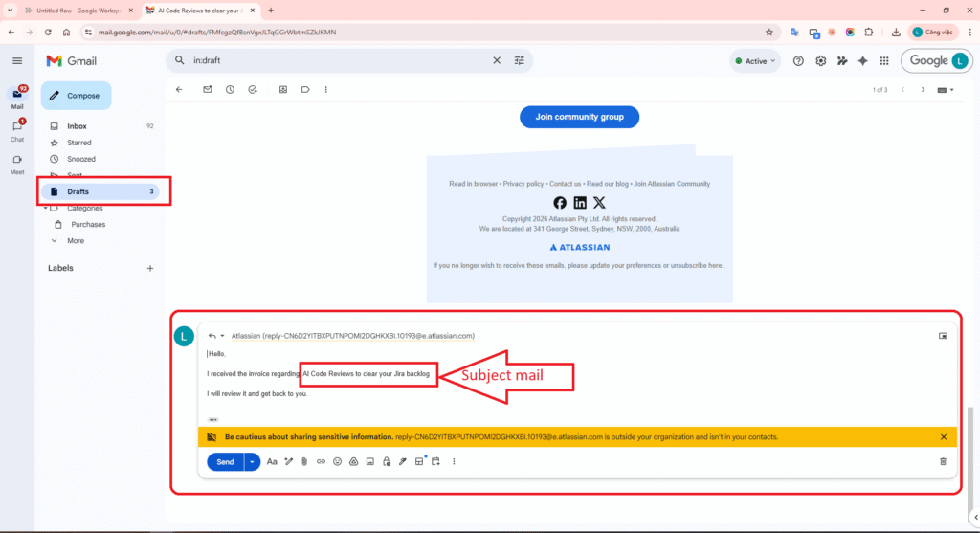The image size is (980, 533).
Task: Insert an emoji in the reply
Action: tap(337, 461)
